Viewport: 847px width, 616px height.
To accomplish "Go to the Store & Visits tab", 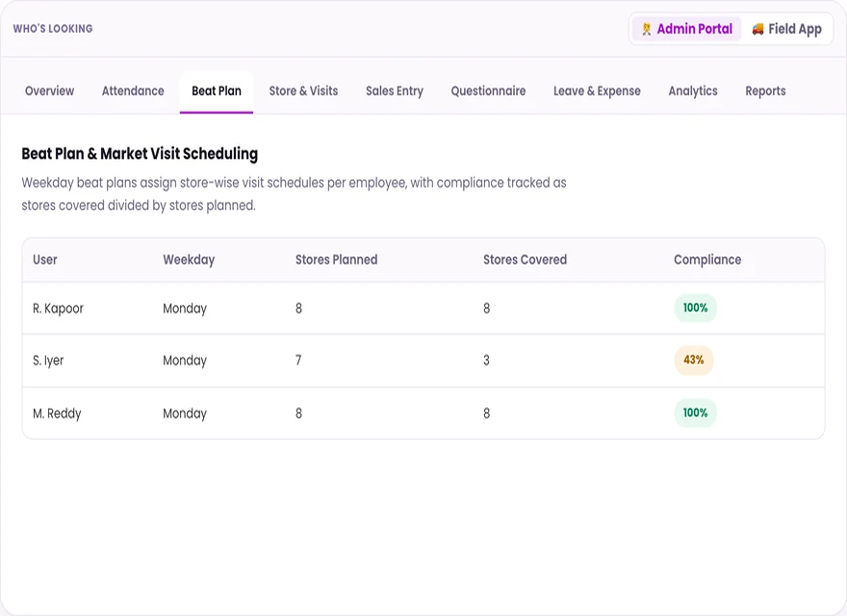I will [x=303, y=91].
